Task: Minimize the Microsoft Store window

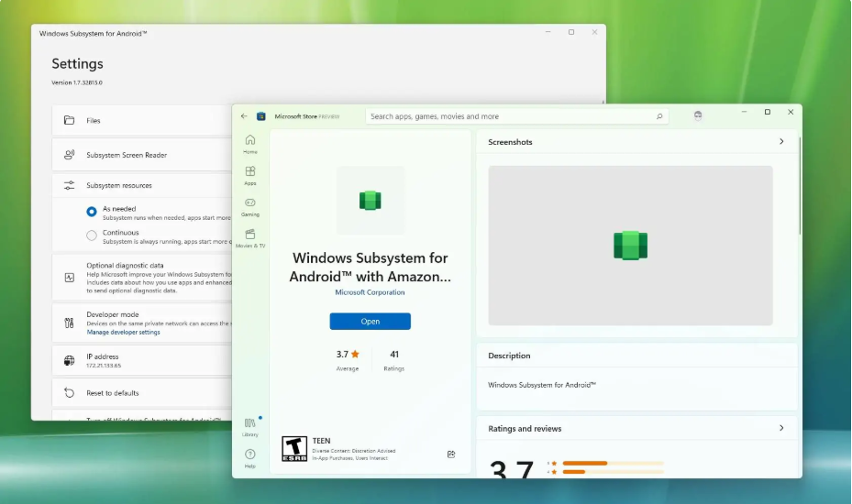Action: click(x=744, y=112)
